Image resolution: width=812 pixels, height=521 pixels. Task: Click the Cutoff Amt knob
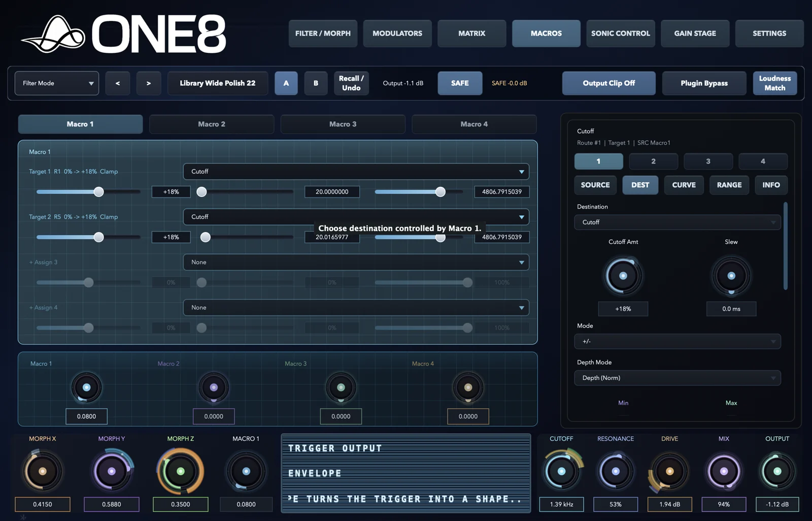[623, 276]
